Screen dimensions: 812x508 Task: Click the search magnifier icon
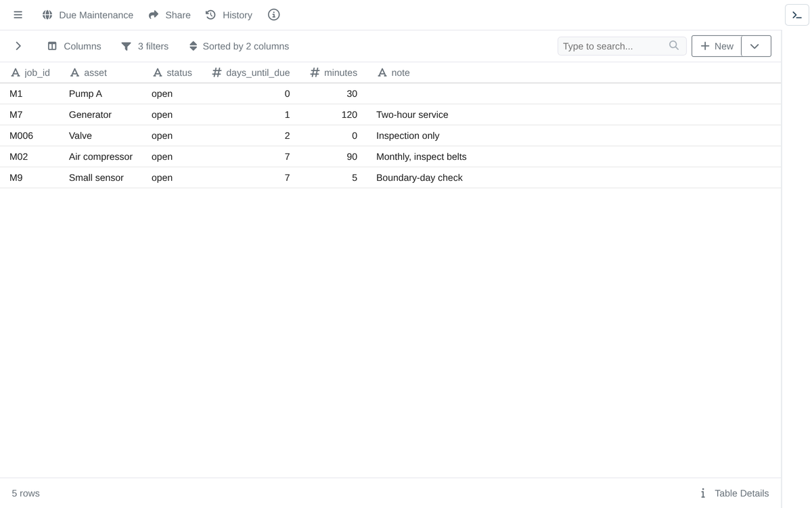[673, 45]
